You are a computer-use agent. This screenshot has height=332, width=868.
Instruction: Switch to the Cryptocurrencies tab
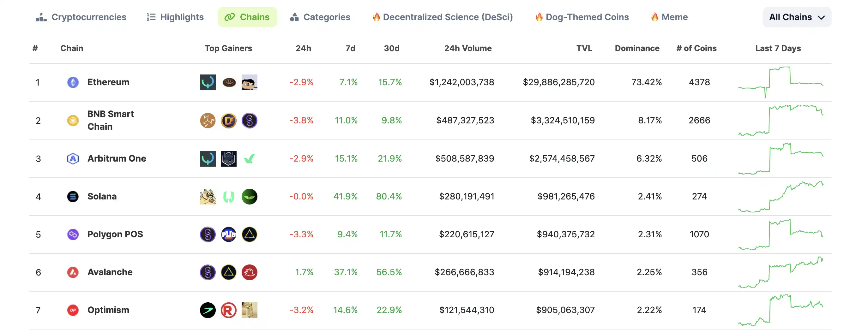click(x=81, y=17)
